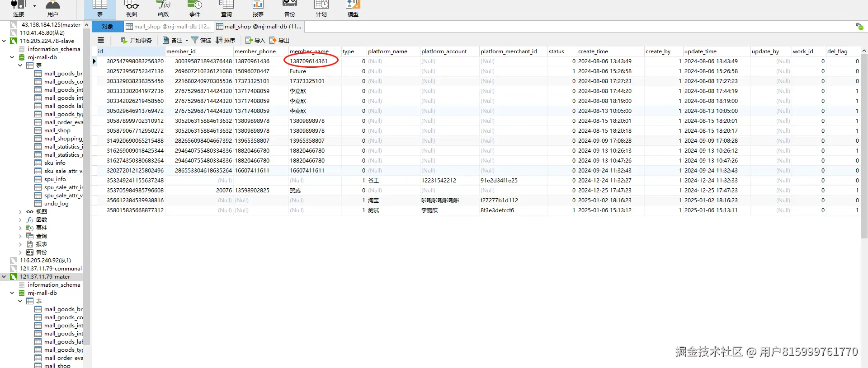Viewport: 868px width, 368px height.
Task: Open the 备注 dropdown arrow
Action: coord(187,40)
